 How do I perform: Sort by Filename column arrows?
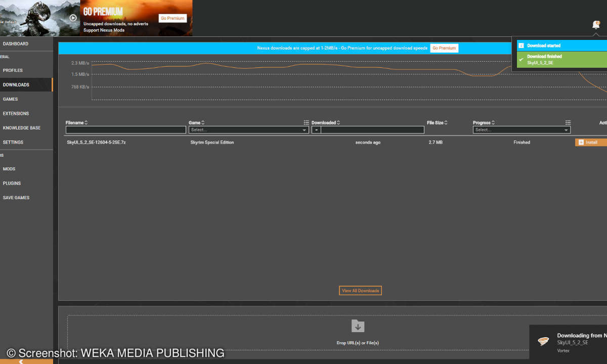pos(86,122)
